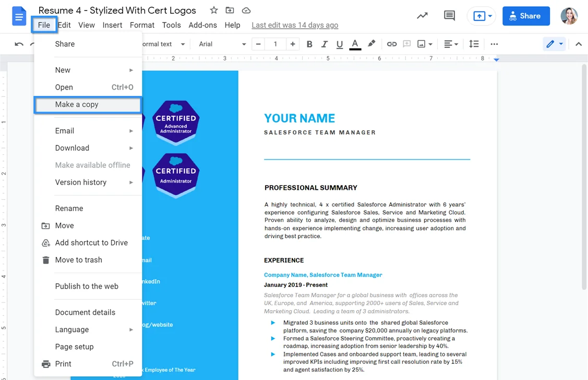
Task: Open the text alignment dropdown
Action: click(x=451, y=44)
